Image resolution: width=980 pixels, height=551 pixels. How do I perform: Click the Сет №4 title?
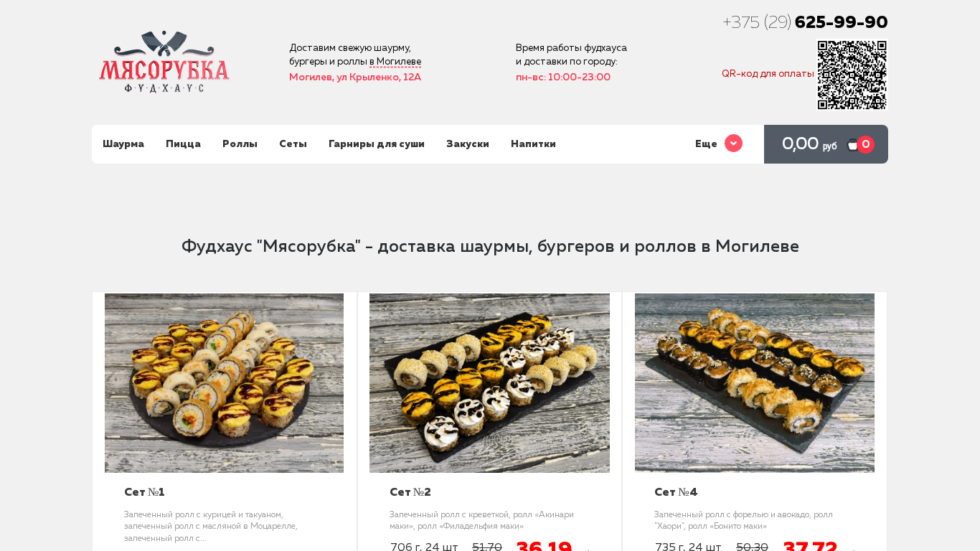676,492
